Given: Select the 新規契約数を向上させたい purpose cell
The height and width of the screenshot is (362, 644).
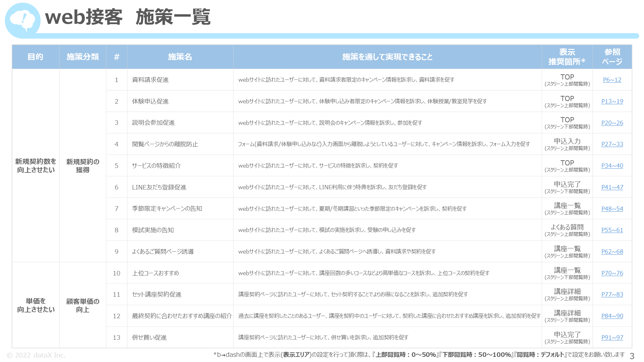Looking at the screenshot, I should (x=36, y=165).
